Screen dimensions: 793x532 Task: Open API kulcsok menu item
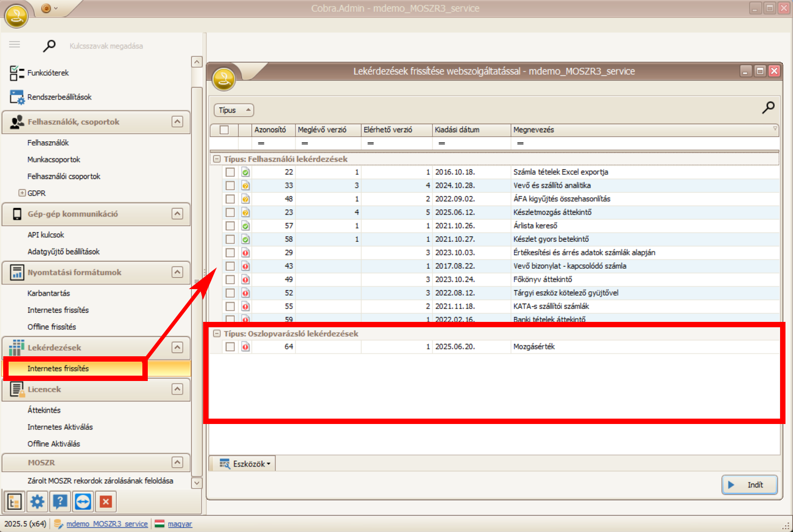coord(46,235)
